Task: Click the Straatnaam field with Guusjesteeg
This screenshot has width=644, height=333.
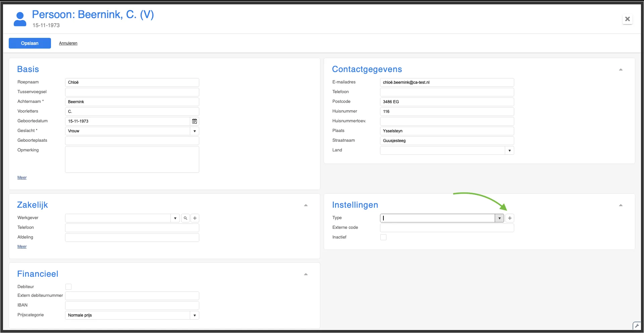Action: (x=447, y=141)
